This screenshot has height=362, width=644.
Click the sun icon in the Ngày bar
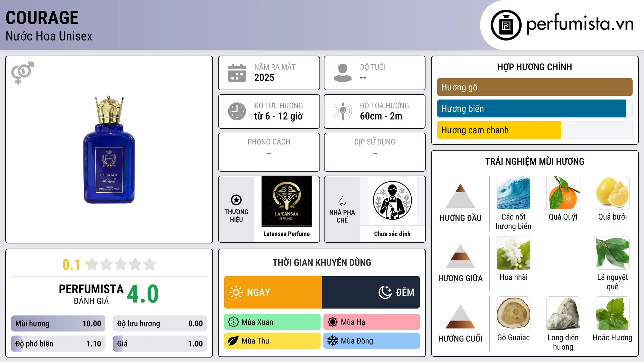pos(236,292)
